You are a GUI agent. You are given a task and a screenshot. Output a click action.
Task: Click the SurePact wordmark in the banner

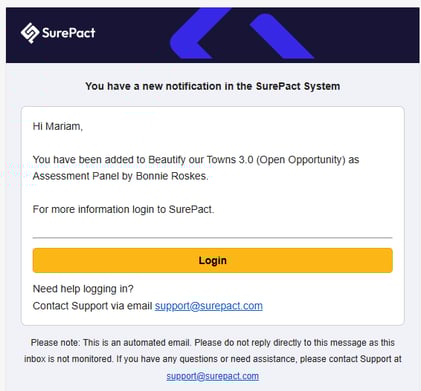coord(69,33)
